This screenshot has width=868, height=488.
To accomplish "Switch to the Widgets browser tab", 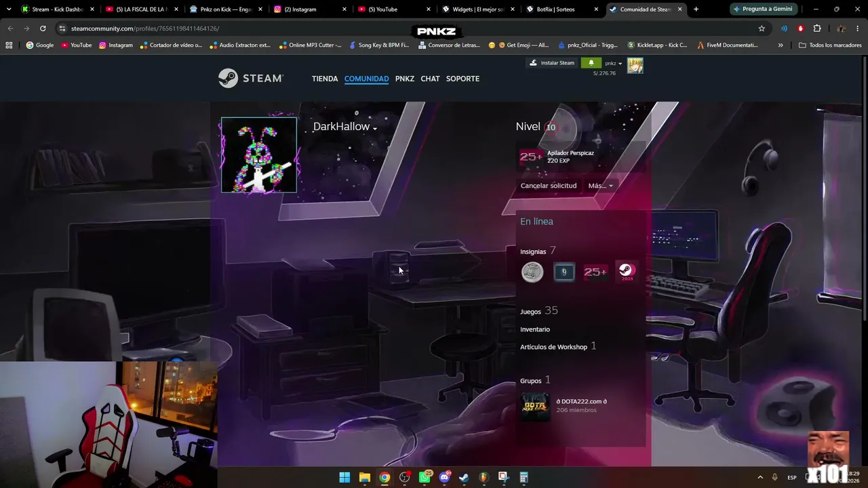I will [x=478, y=9].
